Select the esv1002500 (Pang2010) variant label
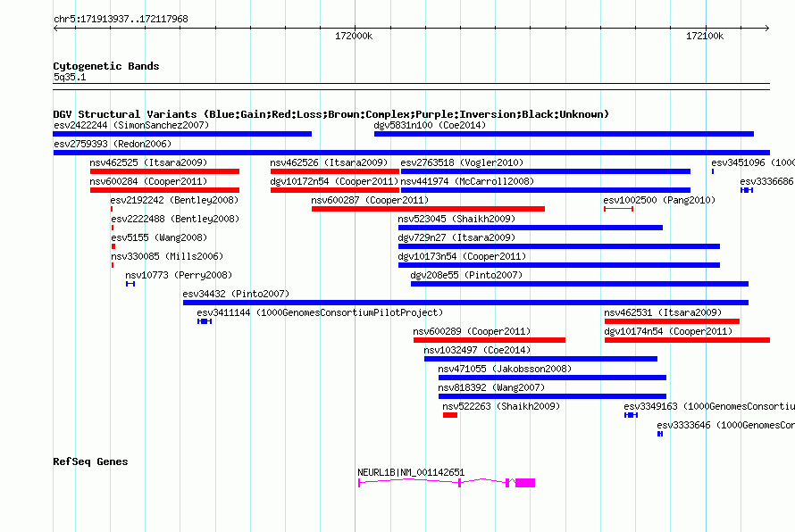 pyautogui.click(x=659, y=200)
